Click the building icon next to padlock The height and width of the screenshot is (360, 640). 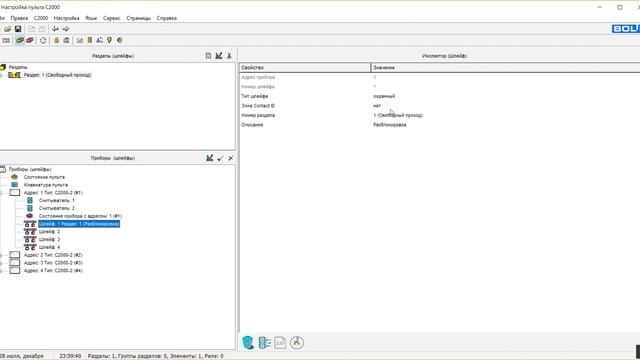[66, 40]
